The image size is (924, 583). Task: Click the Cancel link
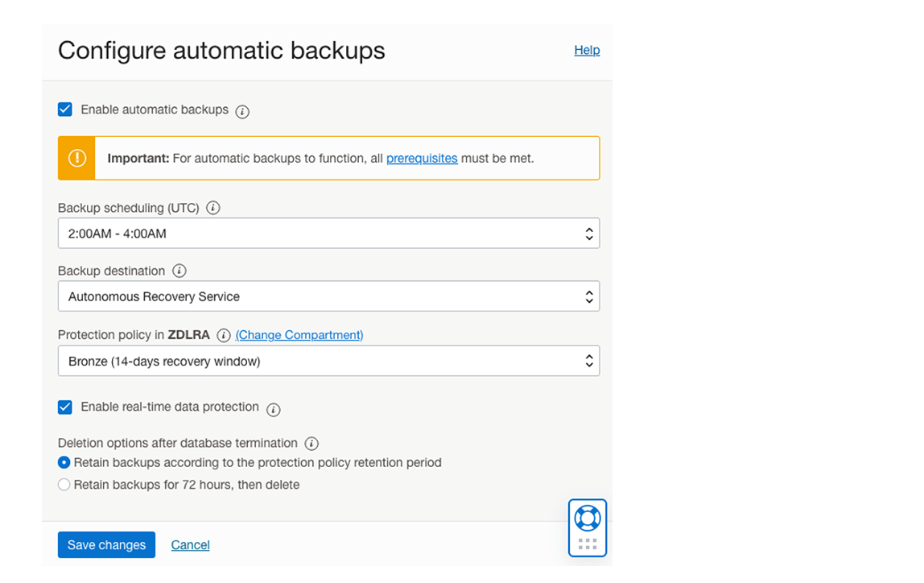point(190,545)
